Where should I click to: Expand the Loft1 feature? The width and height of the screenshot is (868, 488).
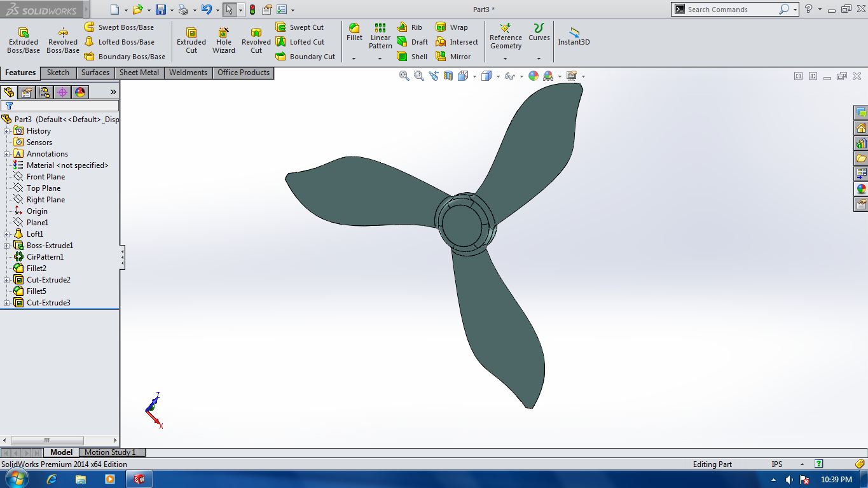click(x=7, y=234)
